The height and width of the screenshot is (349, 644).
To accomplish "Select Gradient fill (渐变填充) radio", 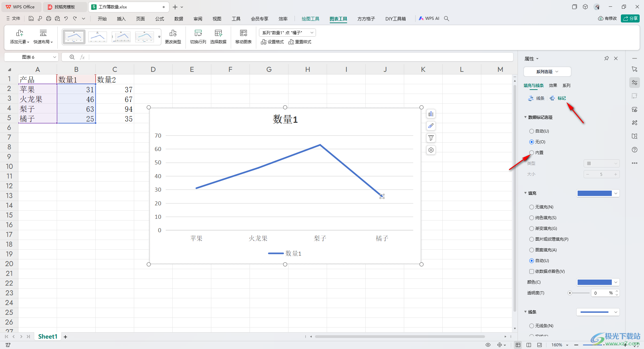I will pos(543,229).
